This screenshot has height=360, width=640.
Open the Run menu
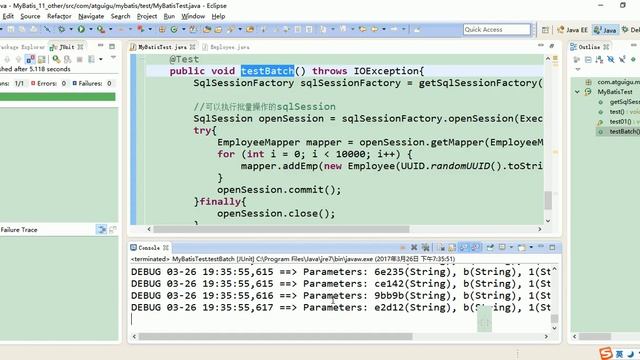(169, 16)
